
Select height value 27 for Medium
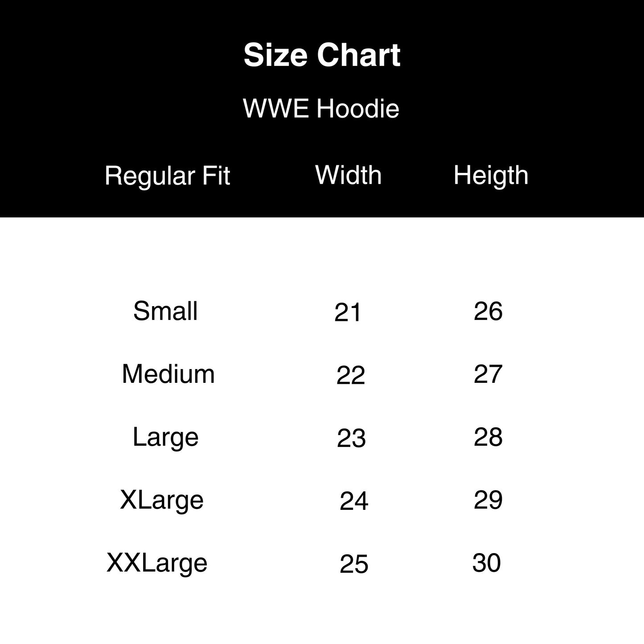tap(488, 374)
